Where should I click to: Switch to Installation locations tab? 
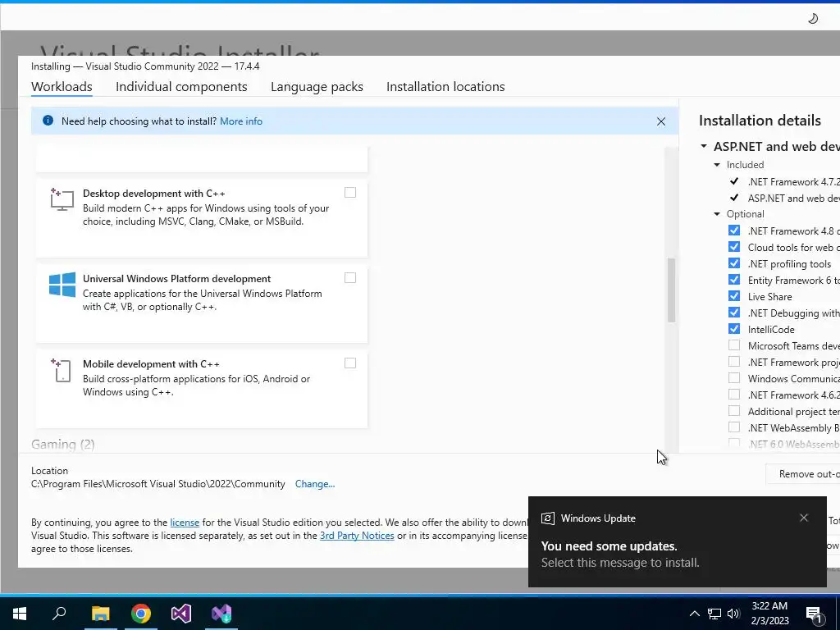click(445, 86)
